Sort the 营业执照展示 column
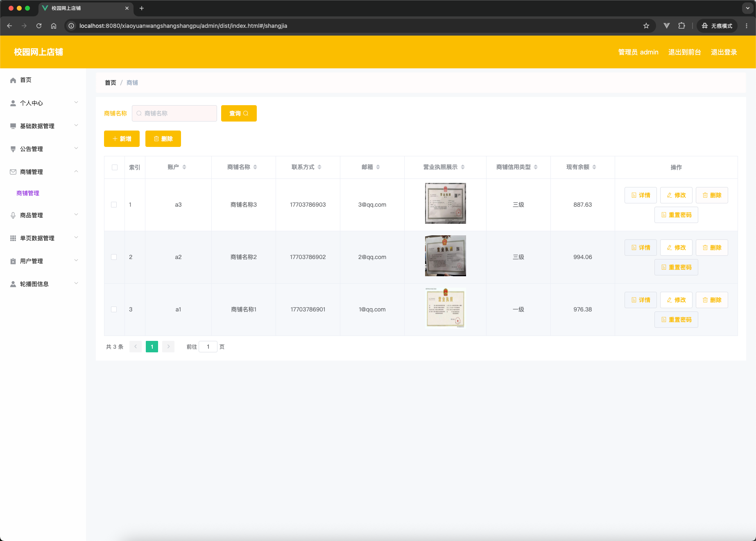Screen dimensions: 756x541 [463, 167]
